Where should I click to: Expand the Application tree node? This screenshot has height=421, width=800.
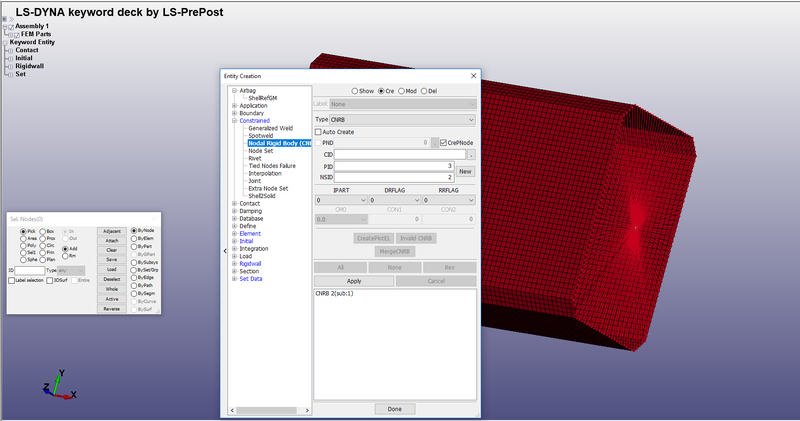[234, 106]
